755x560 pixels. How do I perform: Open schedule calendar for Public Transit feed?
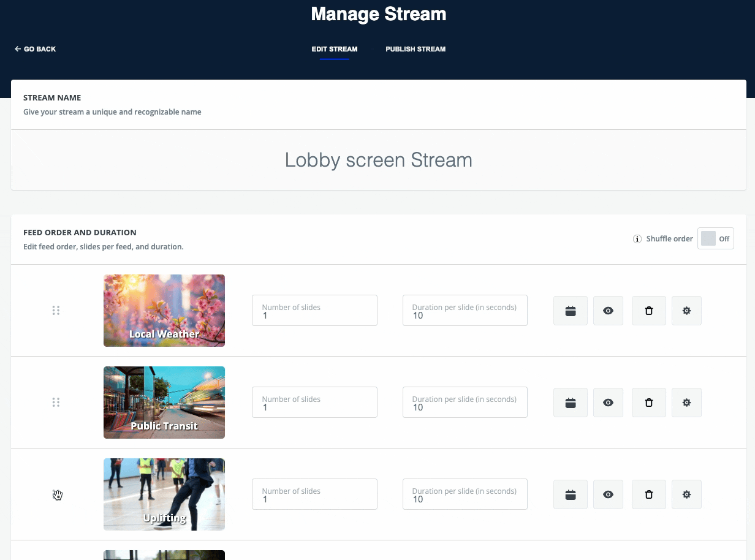571,403
